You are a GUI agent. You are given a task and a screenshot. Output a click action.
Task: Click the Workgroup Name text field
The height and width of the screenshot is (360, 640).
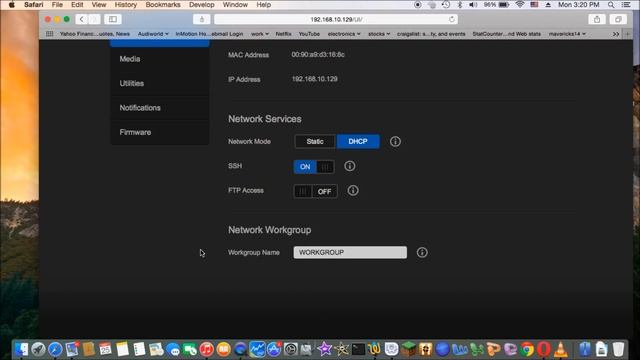point(350,252)
